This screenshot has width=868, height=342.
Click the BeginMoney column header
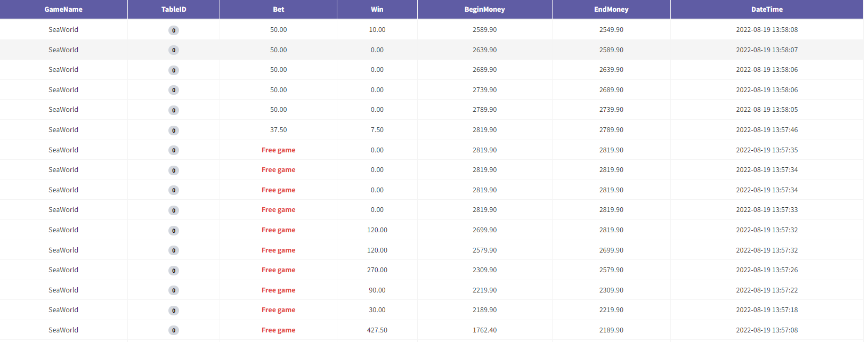[484, 10]
